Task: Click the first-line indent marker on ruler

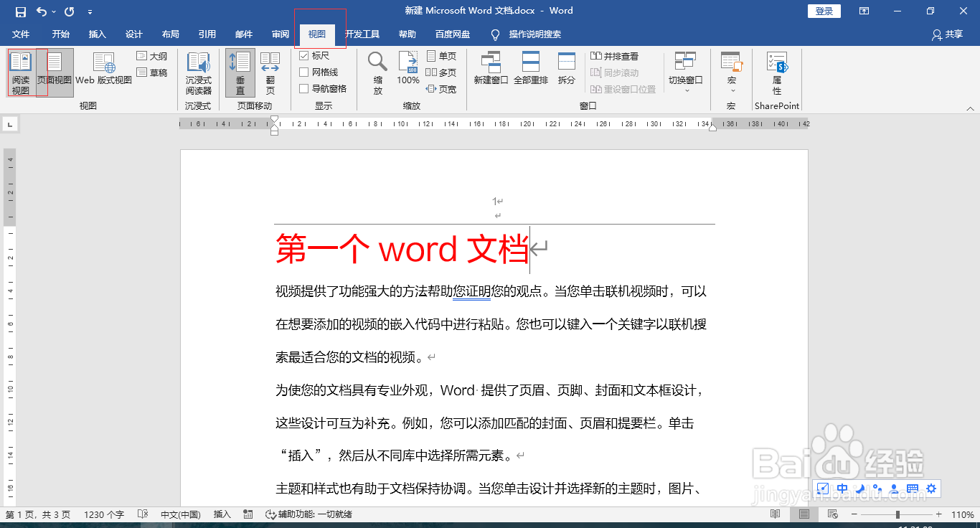Action: click(x=274, y=120)
